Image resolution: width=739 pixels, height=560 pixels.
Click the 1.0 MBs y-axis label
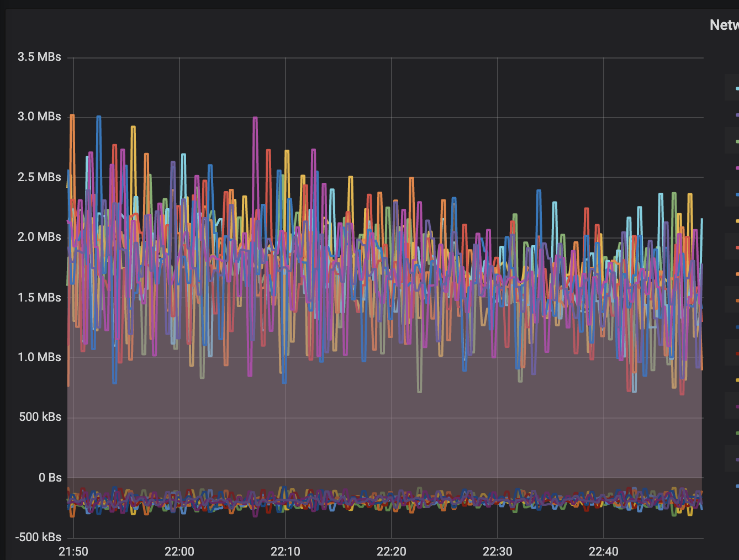[x=39, y=357]
